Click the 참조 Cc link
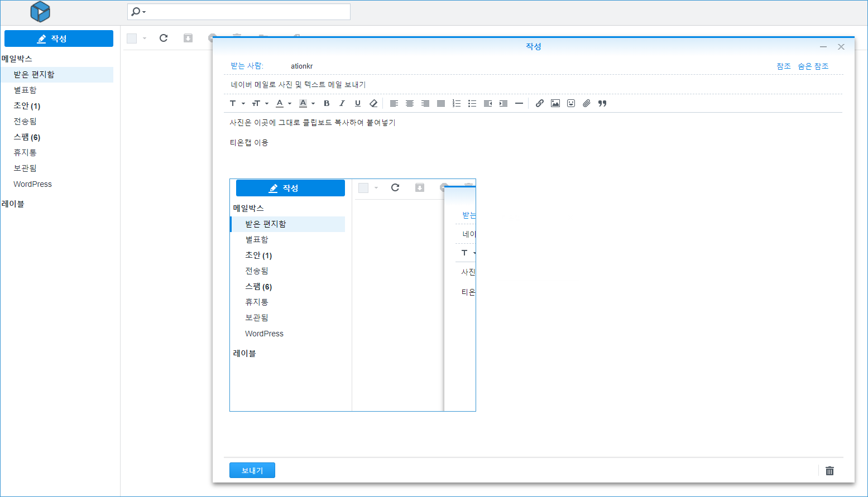 click(784, 66)
